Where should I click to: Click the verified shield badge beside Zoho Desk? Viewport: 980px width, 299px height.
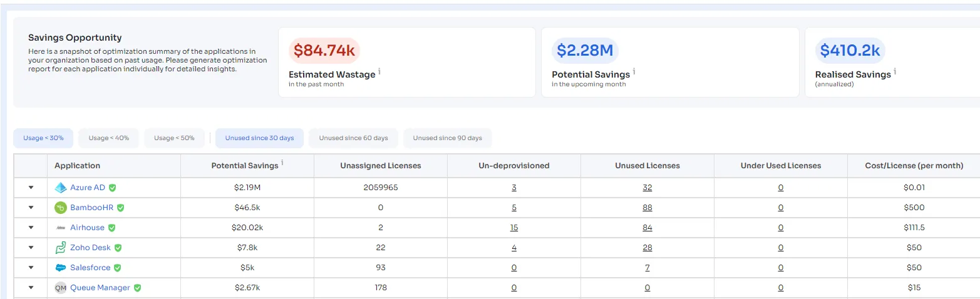pyautogui.click(x=118, y=248)
